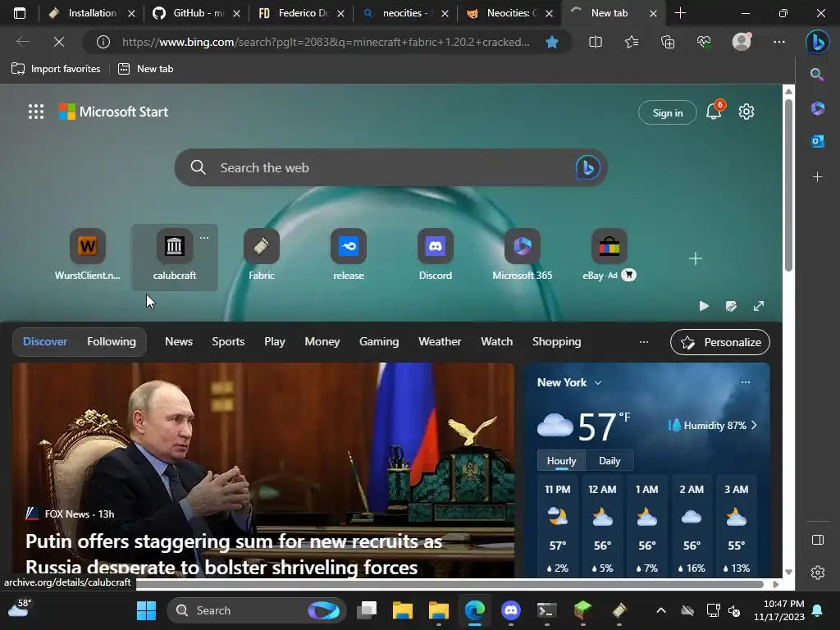Viewport: 840px width, 630px height.
Task: Click the blue favorite star in the address bar
Action: [x=552, y=42]
